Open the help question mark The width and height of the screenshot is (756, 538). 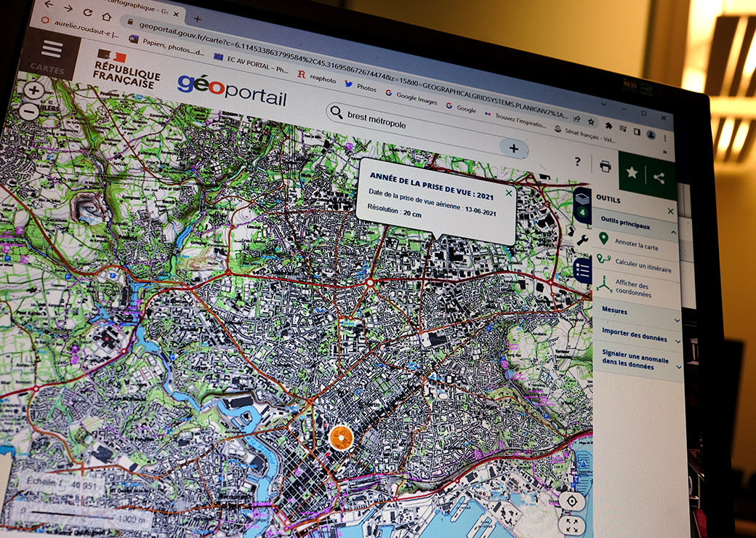pyautogui.click(x=578, y=161)
